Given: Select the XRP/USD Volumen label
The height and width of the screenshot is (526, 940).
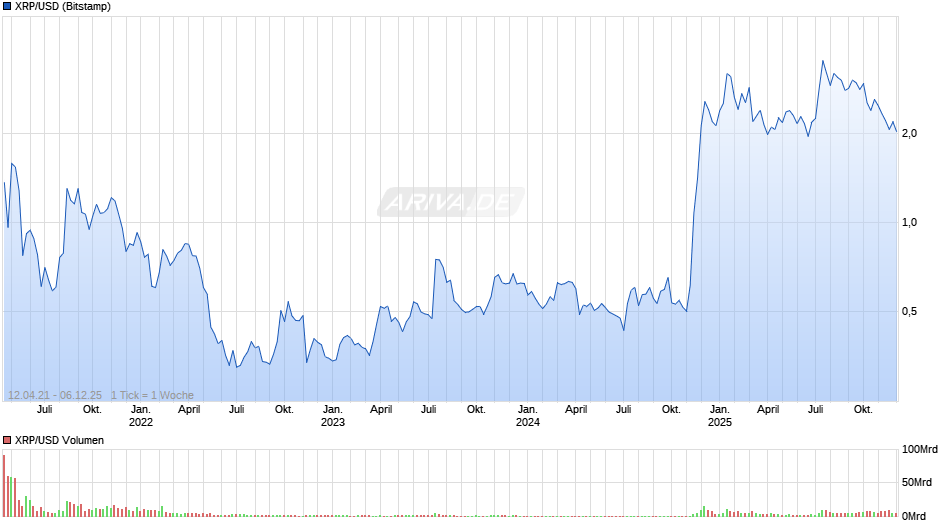Looking at the screenshot, I should click(x=59, y=440).
